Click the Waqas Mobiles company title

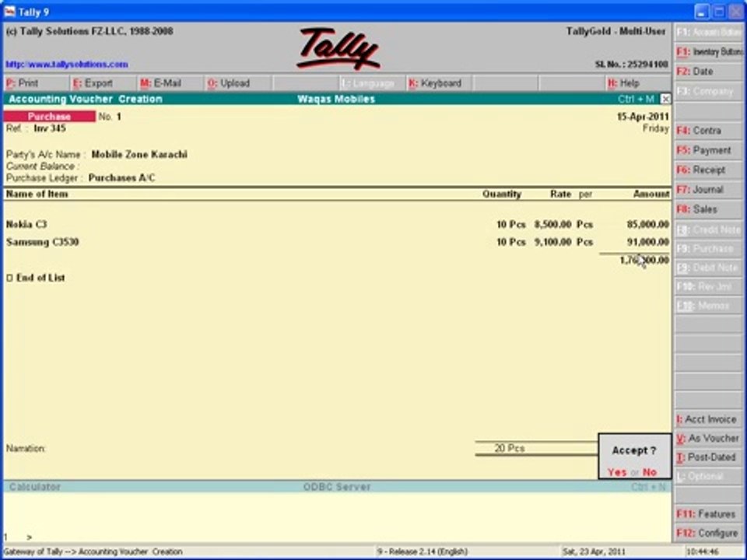click(336, 99)
